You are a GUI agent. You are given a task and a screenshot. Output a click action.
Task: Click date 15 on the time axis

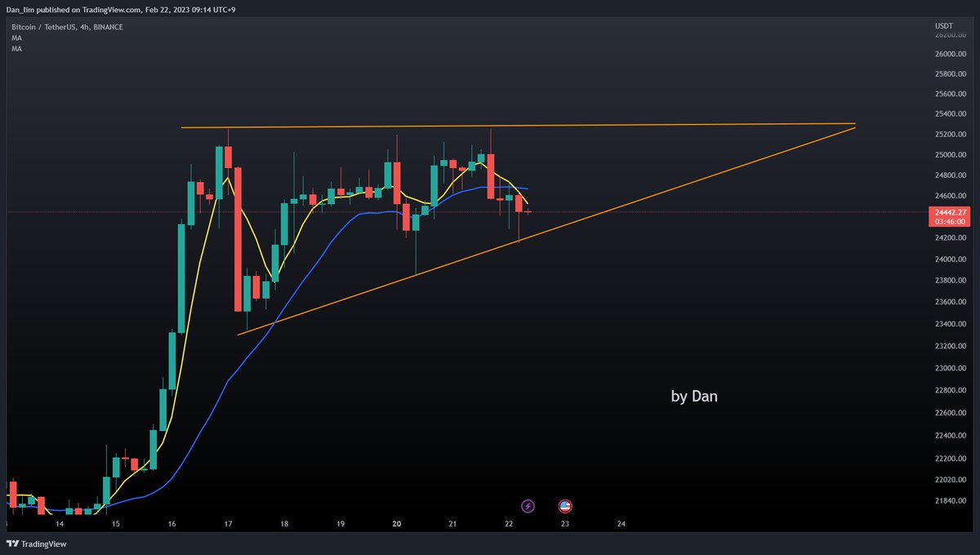tap(116, 524)
